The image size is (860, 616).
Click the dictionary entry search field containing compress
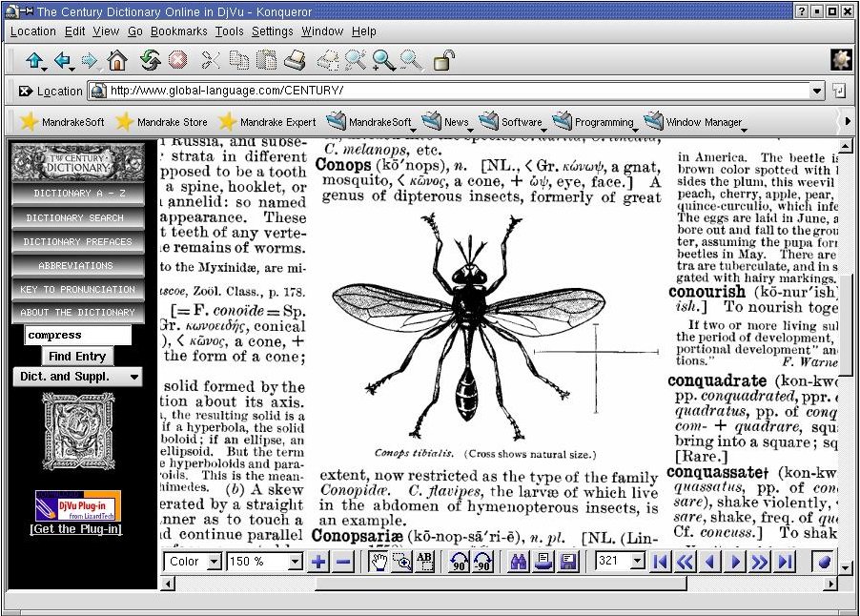tap(78, 335)
